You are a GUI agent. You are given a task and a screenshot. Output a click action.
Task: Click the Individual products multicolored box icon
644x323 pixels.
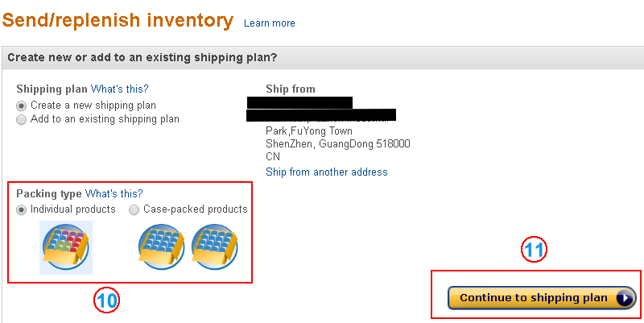tap(65, 246)
